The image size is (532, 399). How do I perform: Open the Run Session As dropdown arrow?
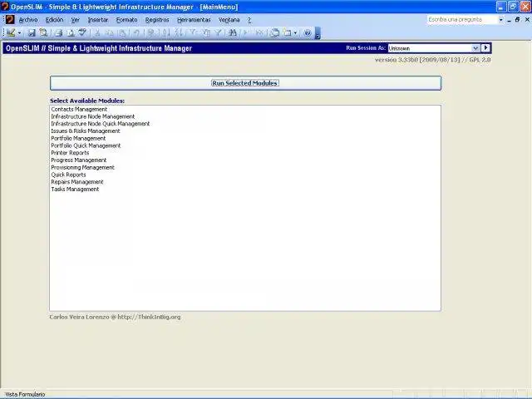[x=475, y=48]
